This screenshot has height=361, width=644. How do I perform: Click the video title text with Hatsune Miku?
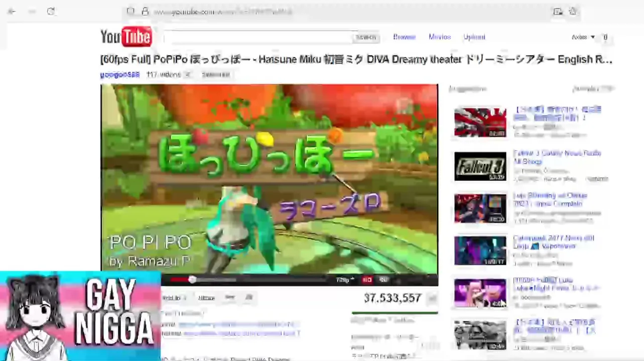pyautogui.click(x=356, y=60)
